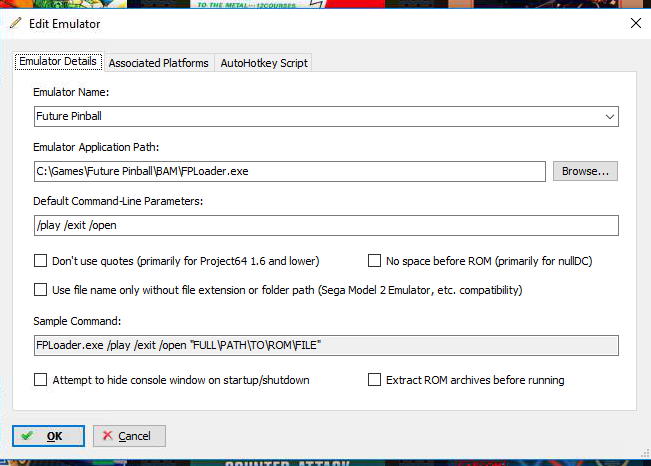Toggle Extract ROM archives before running
Screen dimensions: 651x466
[374, 380]
